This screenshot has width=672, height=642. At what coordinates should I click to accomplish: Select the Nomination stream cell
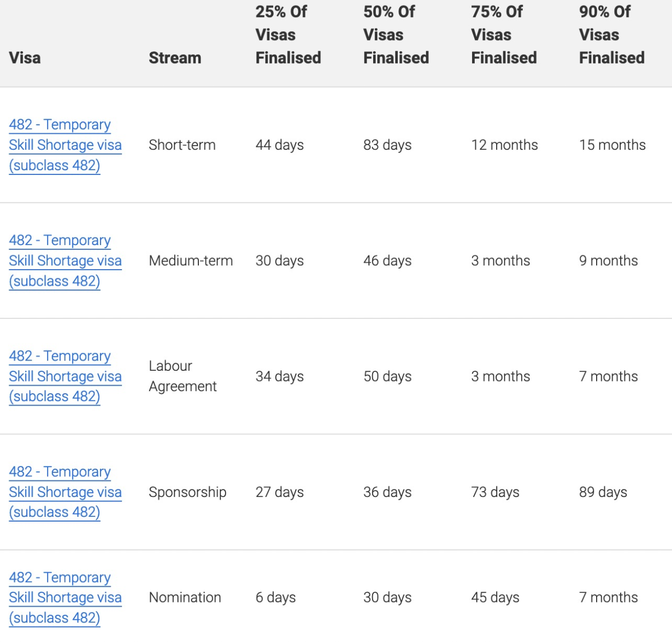(184, 597)
